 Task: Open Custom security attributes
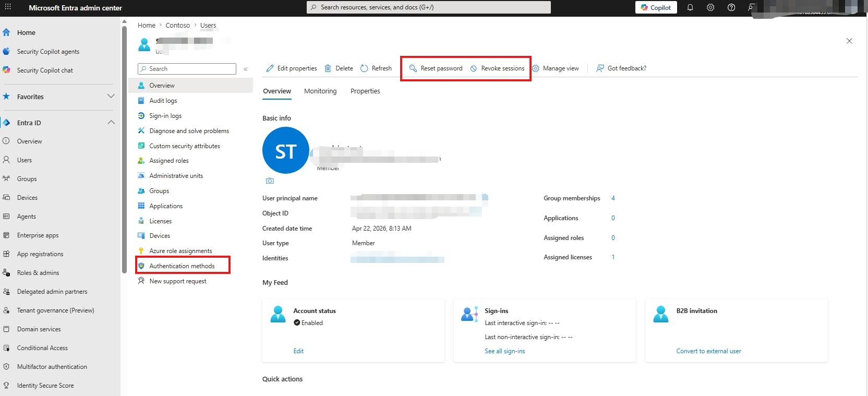[185, 146]
